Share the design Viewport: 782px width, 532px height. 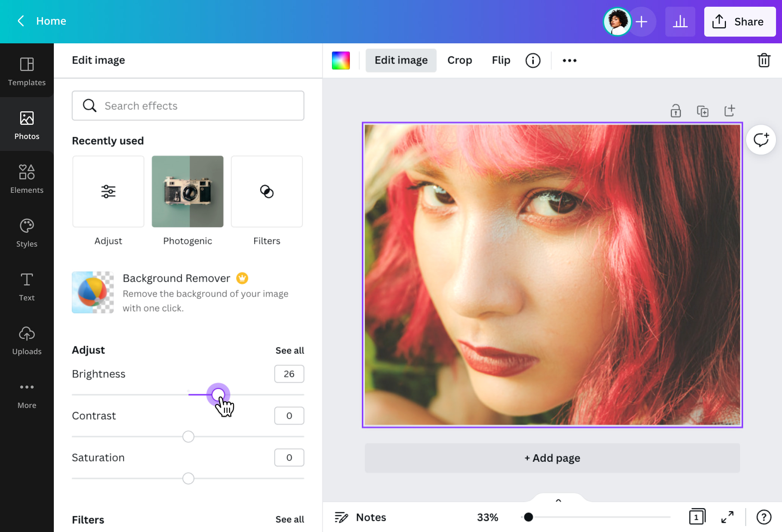click(x=739, y=21)
